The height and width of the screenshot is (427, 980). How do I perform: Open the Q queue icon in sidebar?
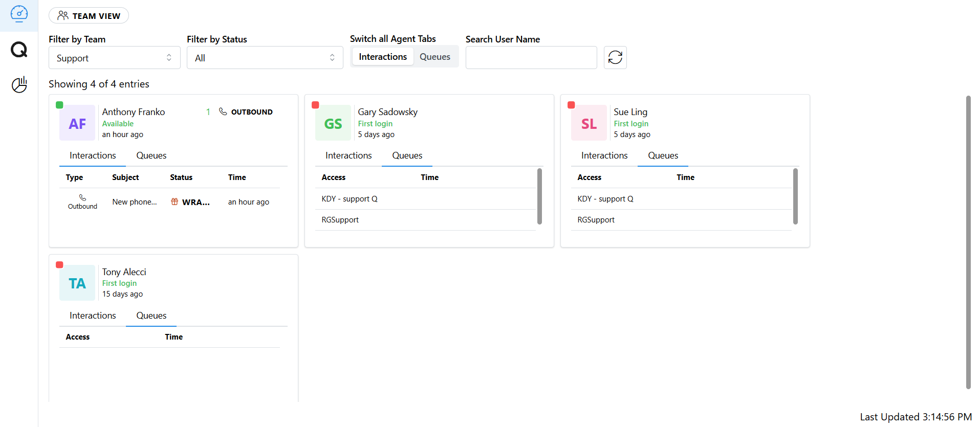point(19,50)
